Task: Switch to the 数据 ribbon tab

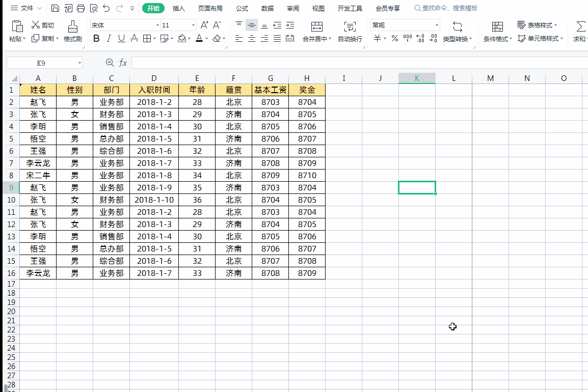Action: pos(267,8)
